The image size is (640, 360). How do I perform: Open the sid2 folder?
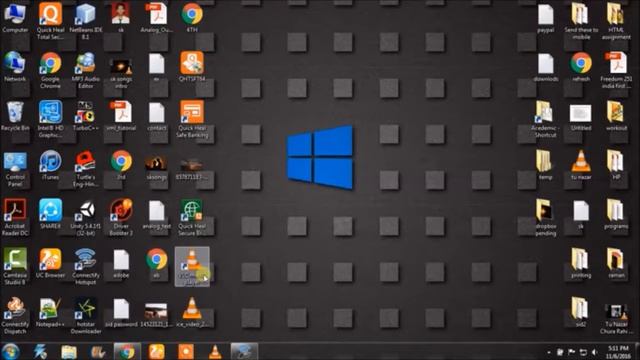(x=581, y=313)
